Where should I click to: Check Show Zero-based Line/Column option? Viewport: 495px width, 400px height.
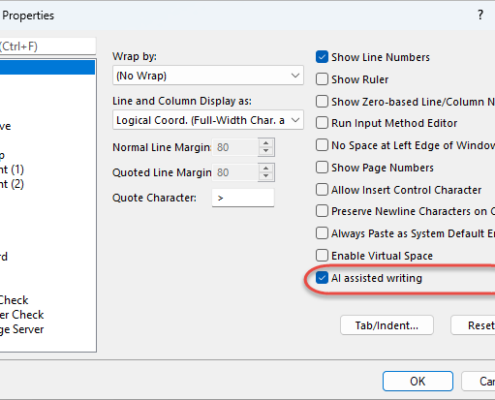coord(322,101)
